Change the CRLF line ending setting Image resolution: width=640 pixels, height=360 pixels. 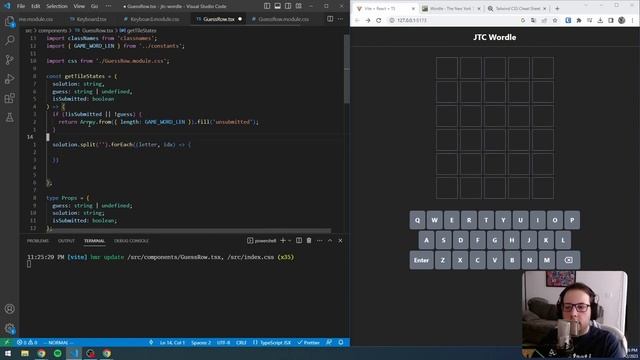[241, 342]
